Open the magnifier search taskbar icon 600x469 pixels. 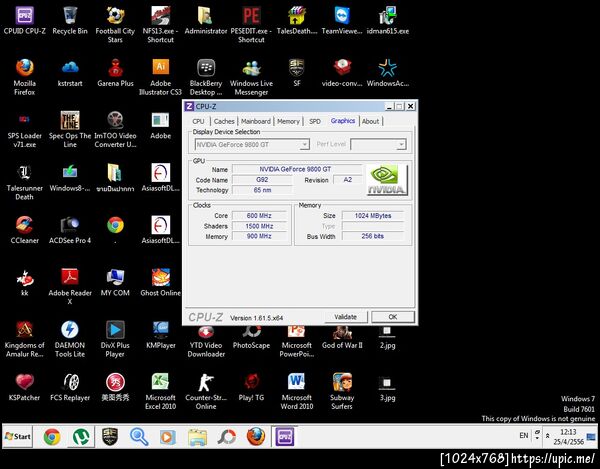pyautogui.click(x=139, y=436)
